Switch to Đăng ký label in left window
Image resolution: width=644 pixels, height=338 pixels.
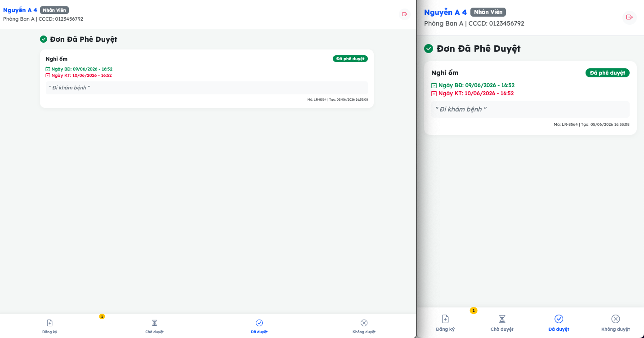point(50,332)
